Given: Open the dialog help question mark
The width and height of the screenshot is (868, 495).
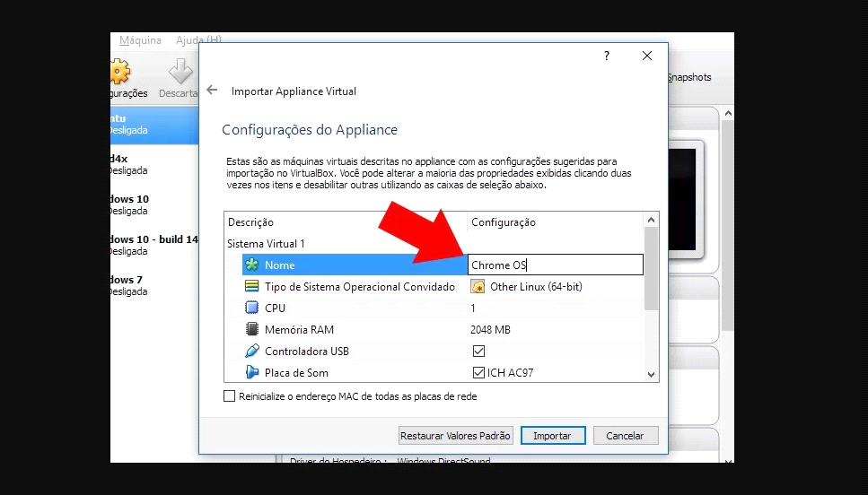Looking at the screenshot, I should click(x=607, y=56).
